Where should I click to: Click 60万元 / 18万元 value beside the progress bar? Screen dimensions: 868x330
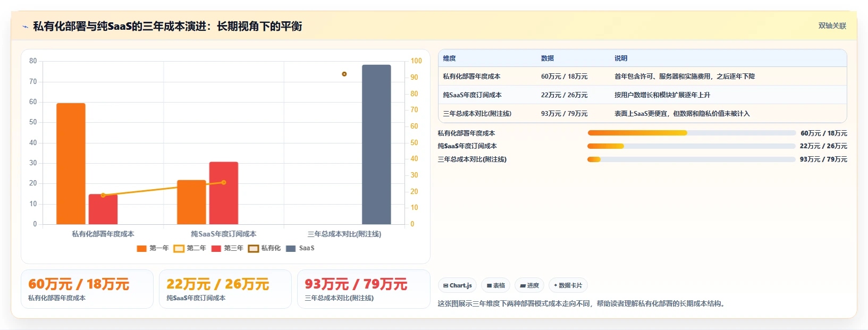tap(824, 133)
